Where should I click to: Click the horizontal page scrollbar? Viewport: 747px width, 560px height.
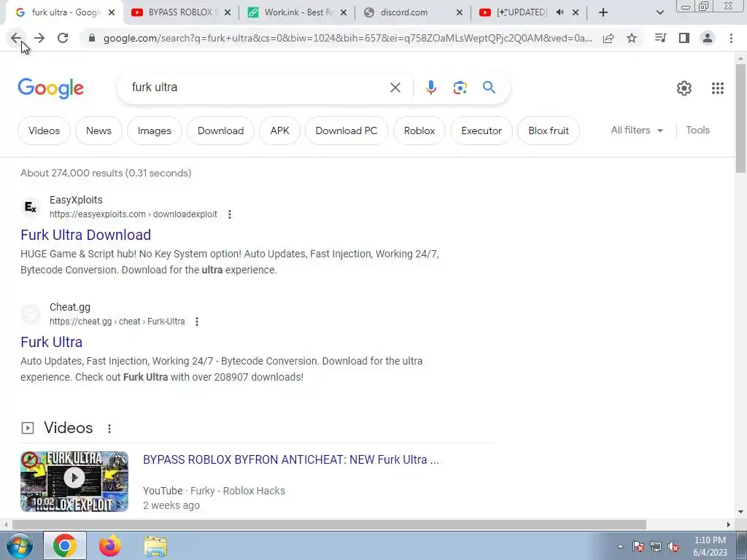(x=329, y=525)
